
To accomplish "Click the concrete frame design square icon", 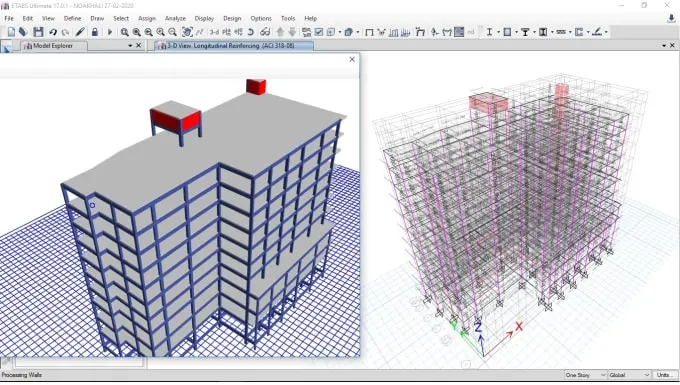I will tap(507, 32).
